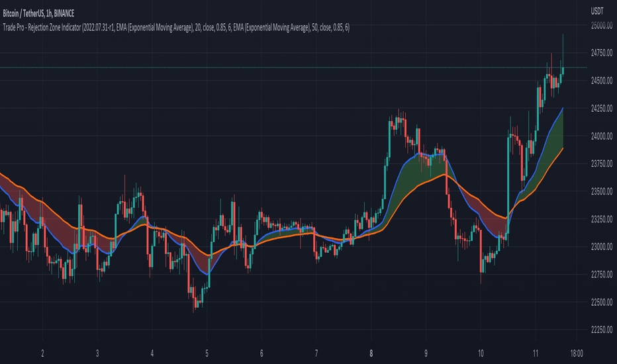The image size is (617, 364).
Task: Click the USDT currency label
Action: click(x=597, y=11)
